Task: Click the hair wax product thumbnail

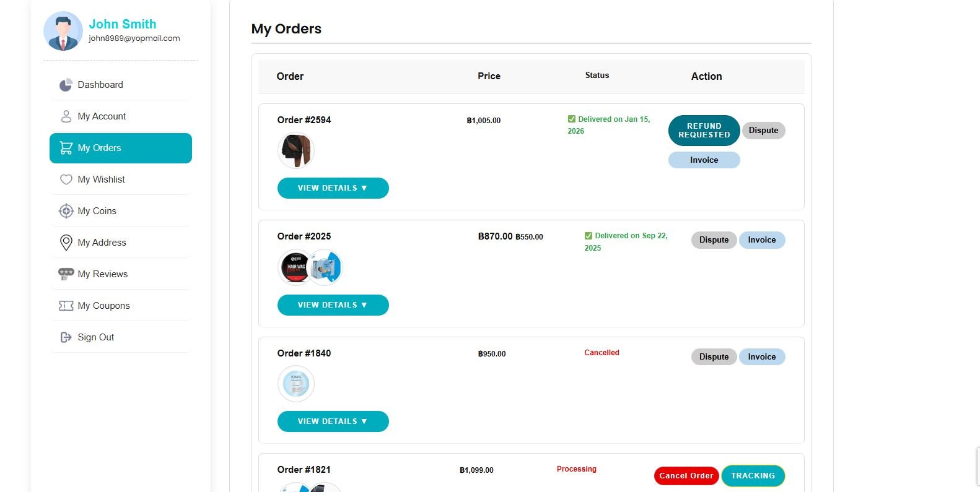Action: [x=295, y=267]
